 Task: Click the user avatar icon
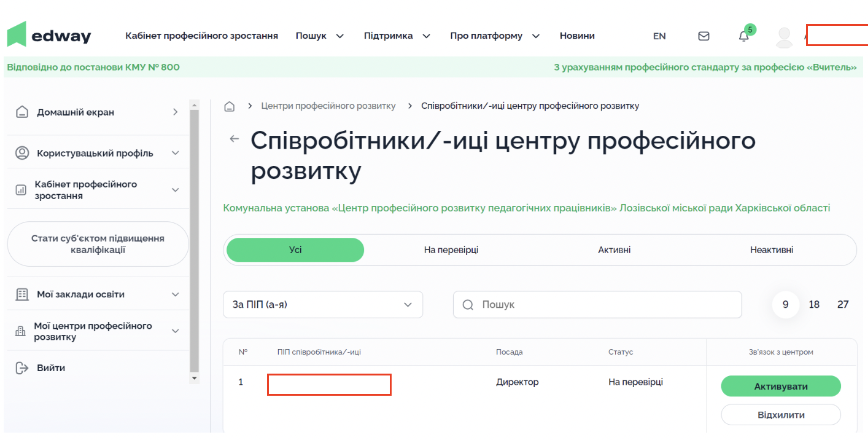tap(784, 37)
